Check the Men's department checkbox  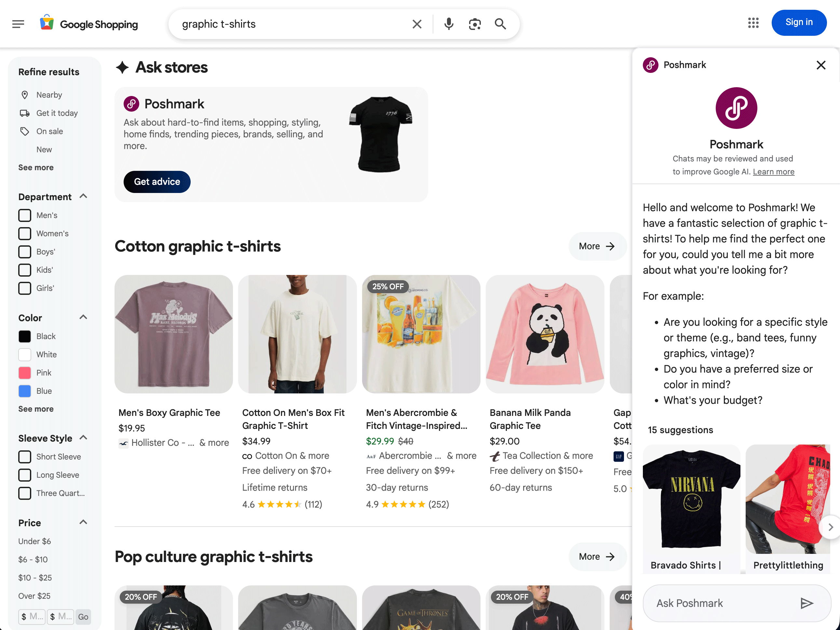25,215
